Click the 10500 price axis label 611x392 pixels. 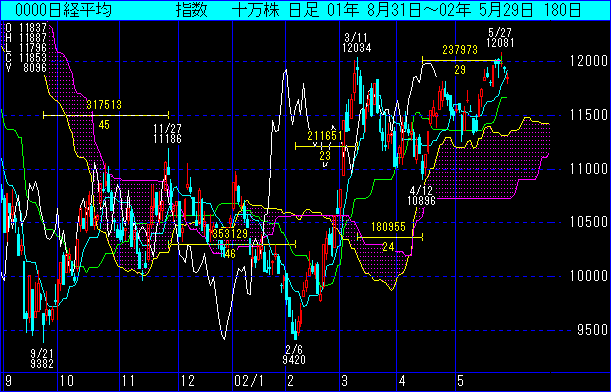(x=588, y=222)
